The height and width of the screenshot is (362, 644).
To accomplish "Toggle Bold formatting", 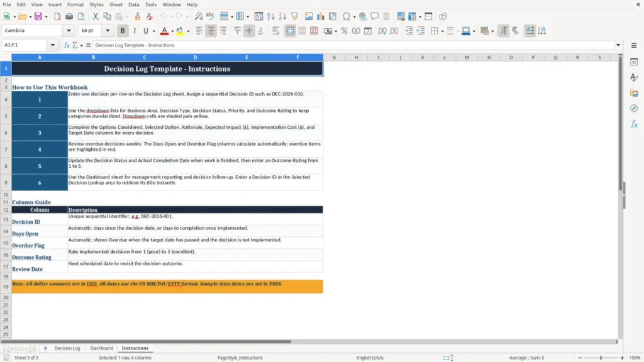I will point(123,31).
